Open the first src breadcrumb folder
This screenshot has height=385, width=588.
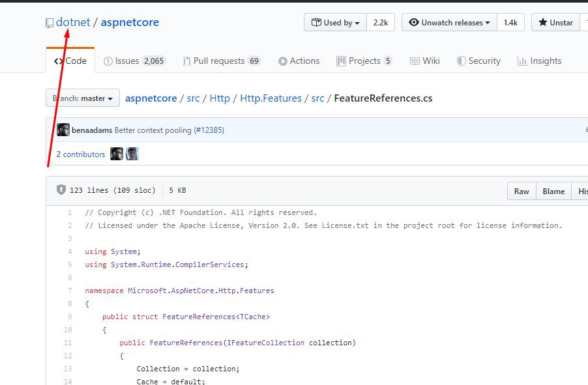tap(193, 98)
